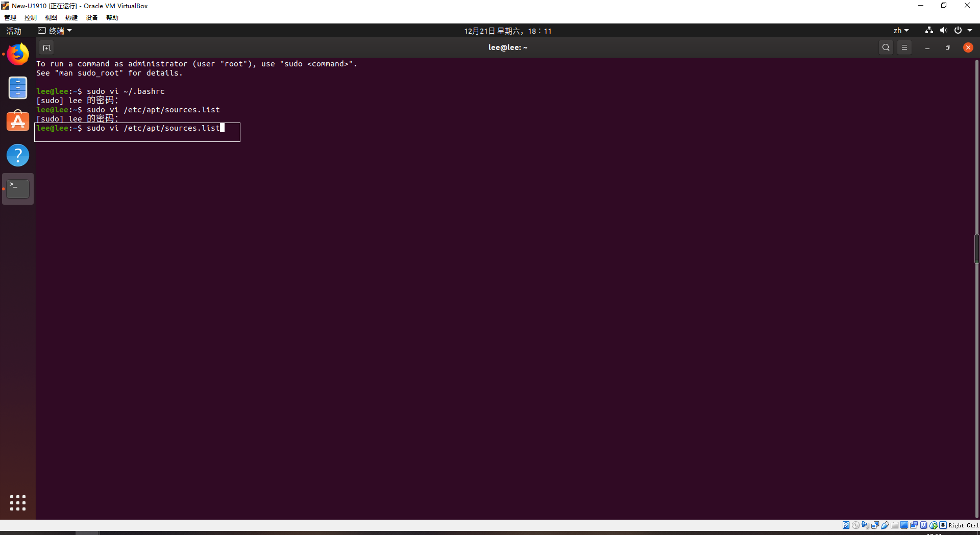Screen dimensions: 980x535
Task: Open Firefox from the Ubuntu dock
Action: (x=18, y=54)
